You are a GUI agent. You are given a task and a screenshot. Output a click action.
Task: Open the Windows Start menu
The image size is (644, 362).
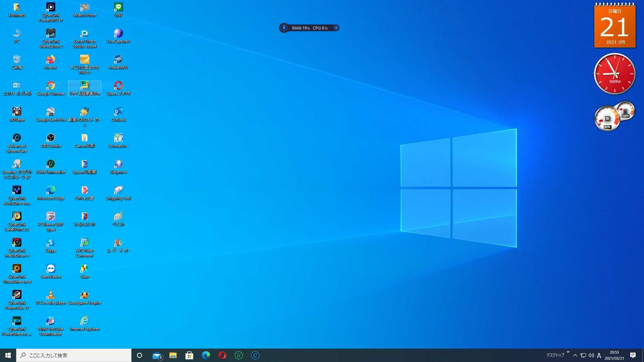pos(8,355)
